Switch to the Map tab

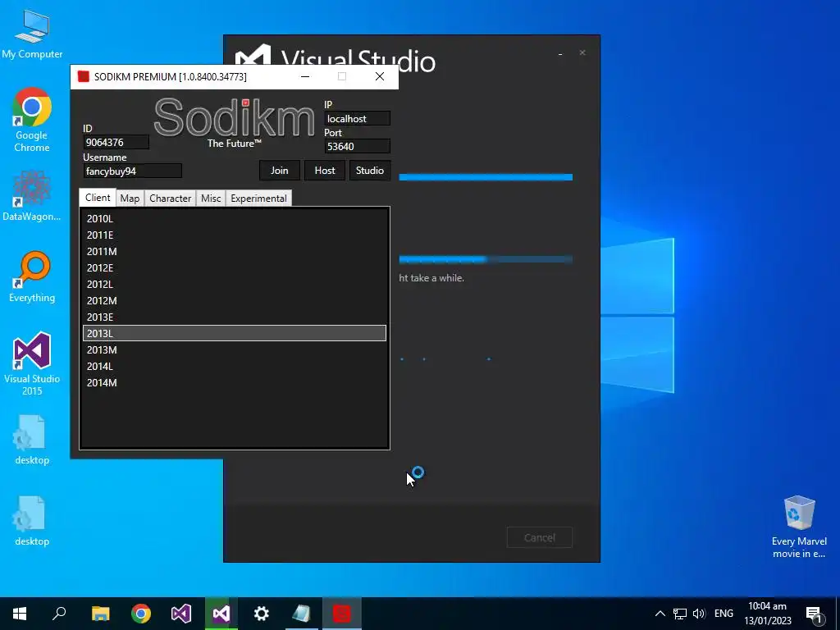click(x=130, y=199)
